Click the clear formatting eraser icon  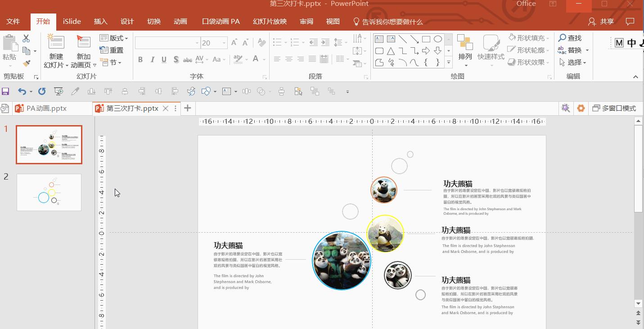[x=261, y=43]
